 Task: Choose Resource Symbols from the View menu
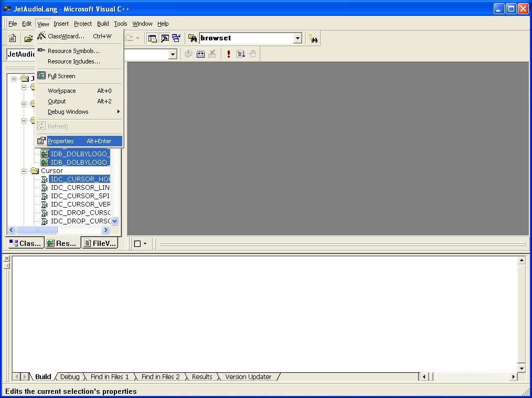click(79, 51)
